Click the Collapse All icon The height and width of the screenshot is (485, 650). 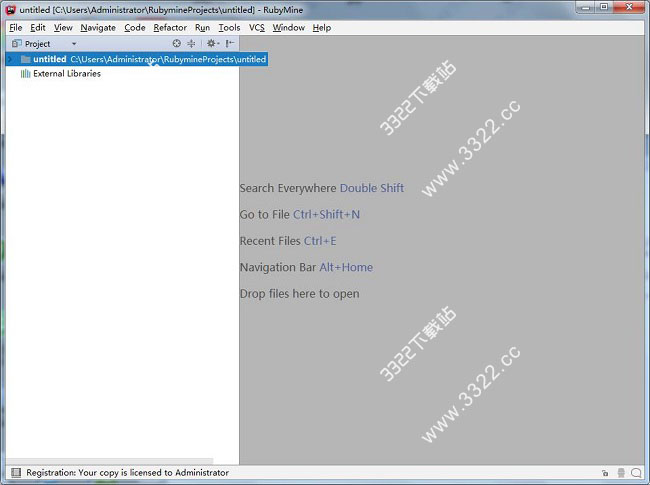click(191, 43)
